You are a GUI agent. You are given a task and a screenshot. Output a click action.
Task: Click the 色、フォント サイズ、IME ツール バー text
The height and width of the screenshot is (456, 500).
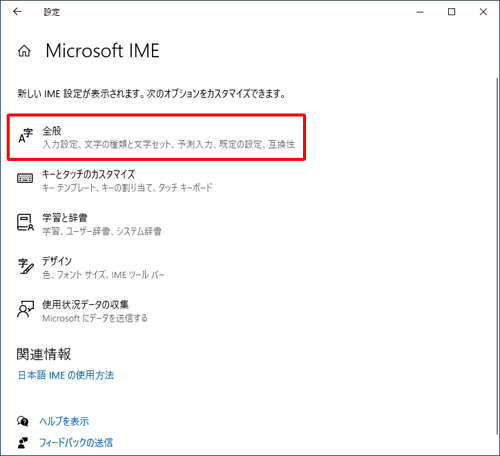pos(103,275)
